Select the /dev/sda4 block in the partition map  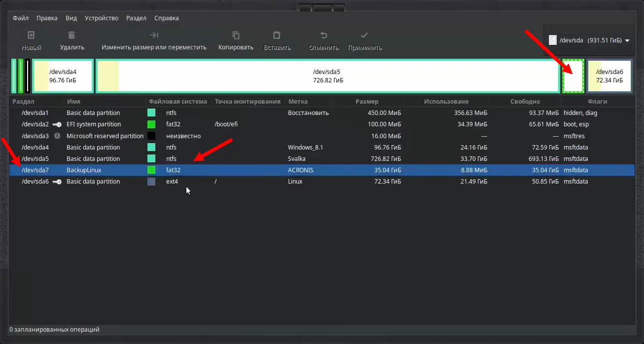click(x=63, y=76)
